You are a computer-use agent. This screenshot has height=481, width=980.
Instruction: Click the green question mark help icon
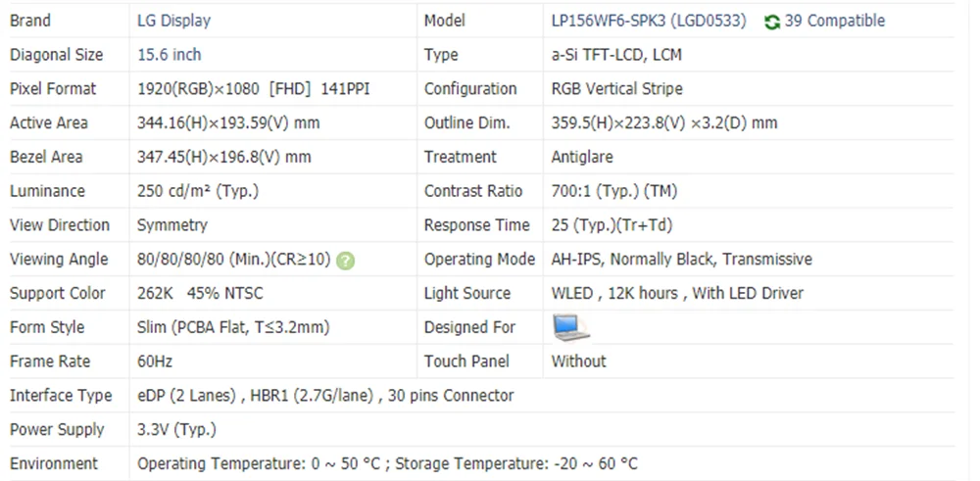345,261
